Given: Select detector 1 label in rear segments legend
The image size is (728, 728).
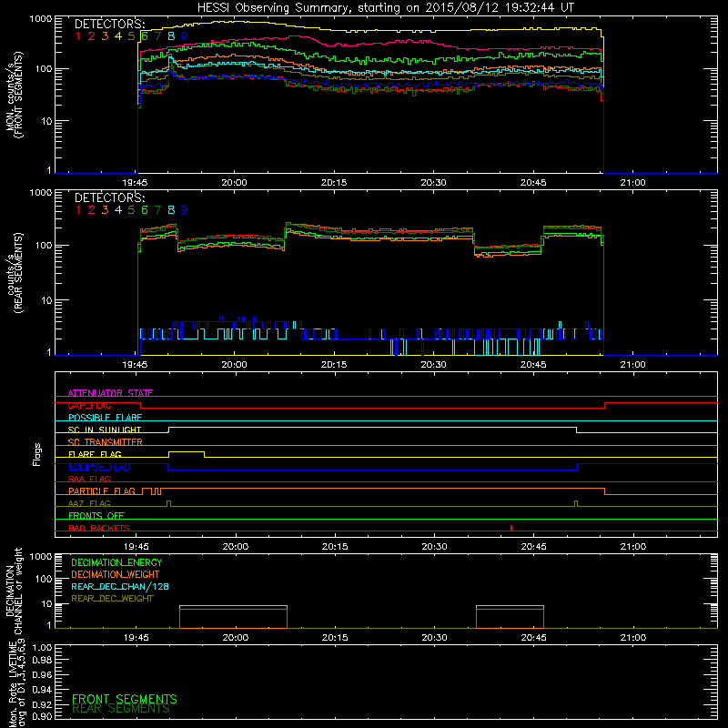Looking at the screenshot, I should [x=78, y=210].
